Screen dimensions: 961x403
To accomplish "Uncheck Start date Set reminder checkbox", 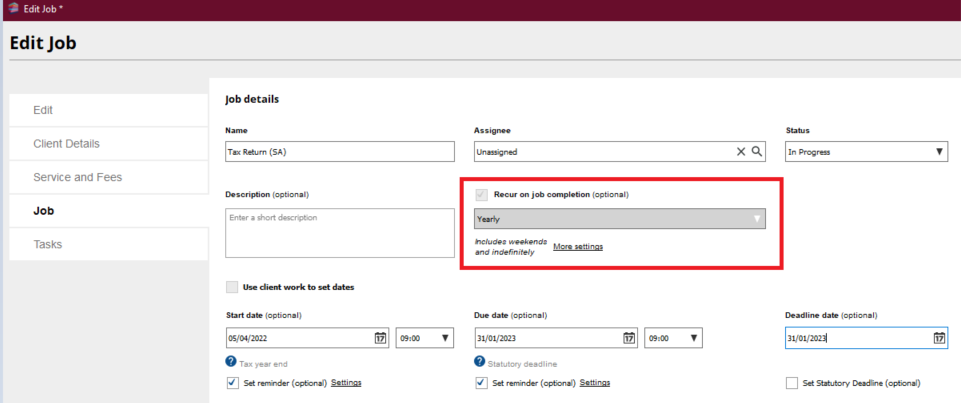I will tap(232, 383).
